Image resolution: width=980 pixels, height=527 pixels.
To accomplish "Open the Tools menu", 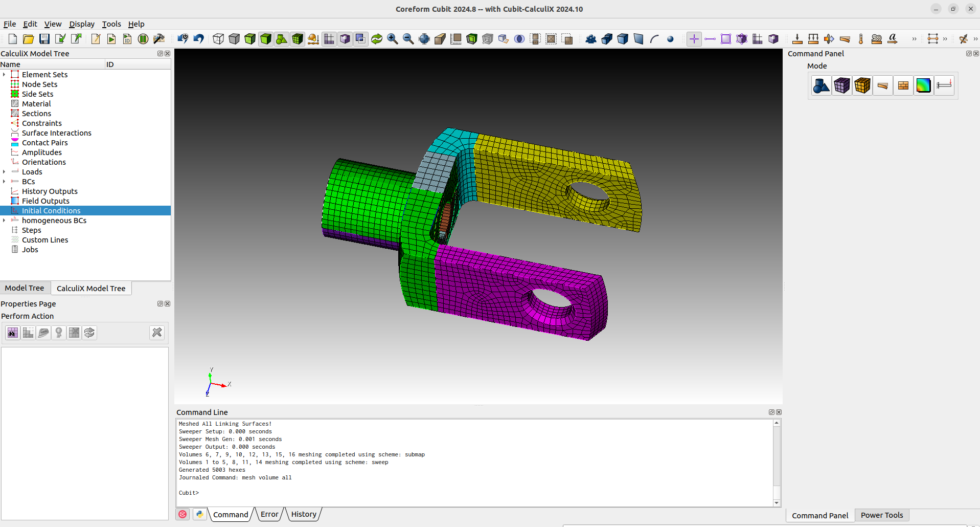I will click(x=111, y=24).
